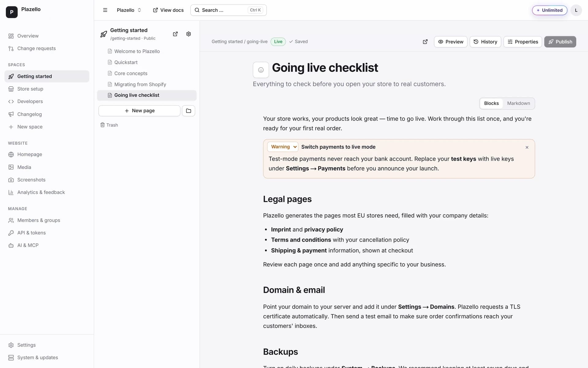Open the Changelog space
The image size is (588, 368).
pos(47,114)
